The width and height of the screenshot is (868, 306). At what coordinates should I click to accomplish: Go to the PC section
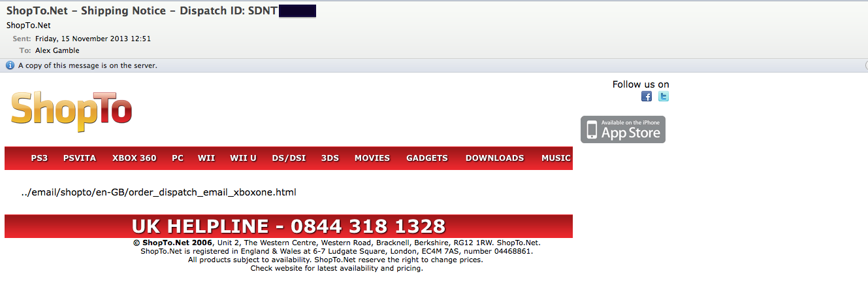178,158
